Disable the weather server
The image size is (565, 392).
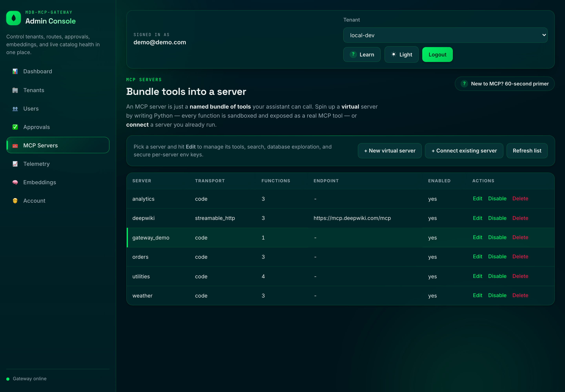497,295
